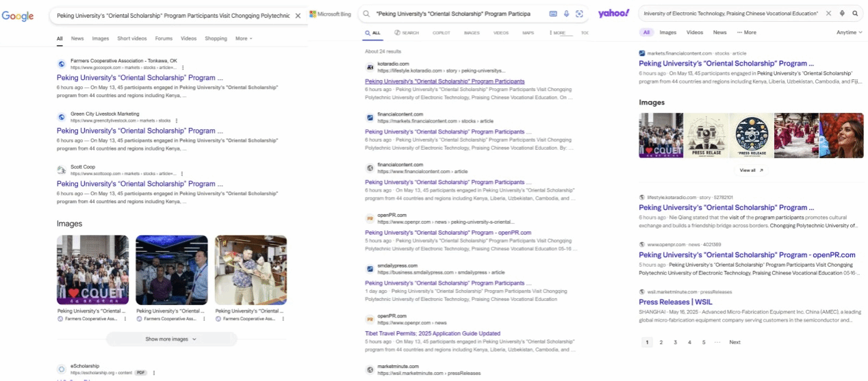Open three-dot menu for Green City Livestock result
The height and width of the screenshot is (381, 868).
click(x=176, y=120)
